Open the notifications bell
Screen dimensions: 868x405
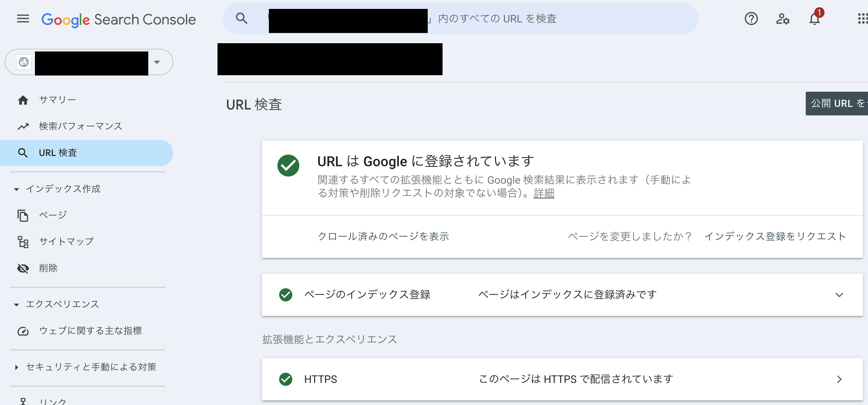[x=814, y=18]
